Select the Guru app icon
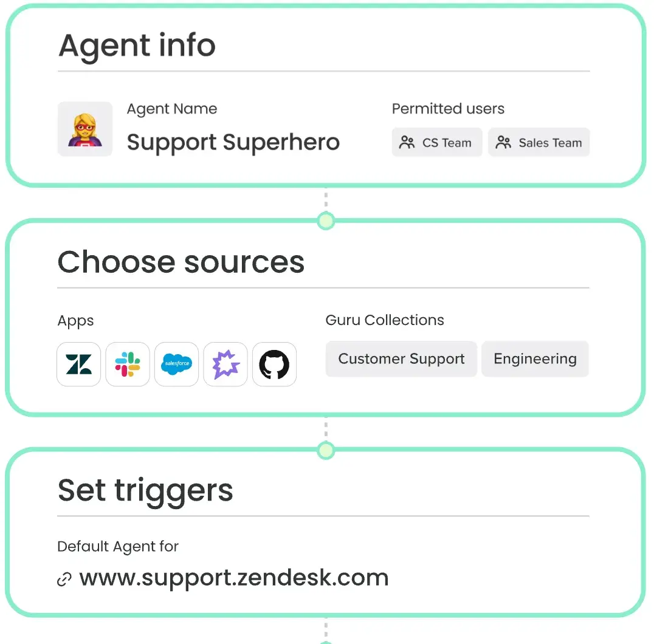654x644 pixels. point(225,364)
